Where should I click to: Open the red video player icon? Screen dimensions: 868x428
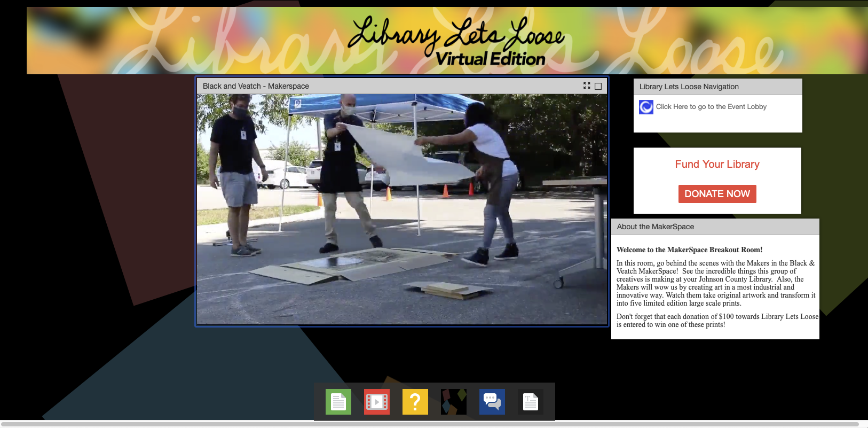tap(377, 402)
